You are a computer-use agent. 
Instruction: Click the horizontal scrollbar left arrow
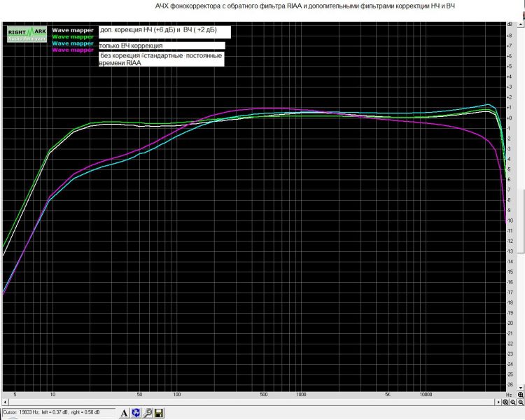click(5, 402)
